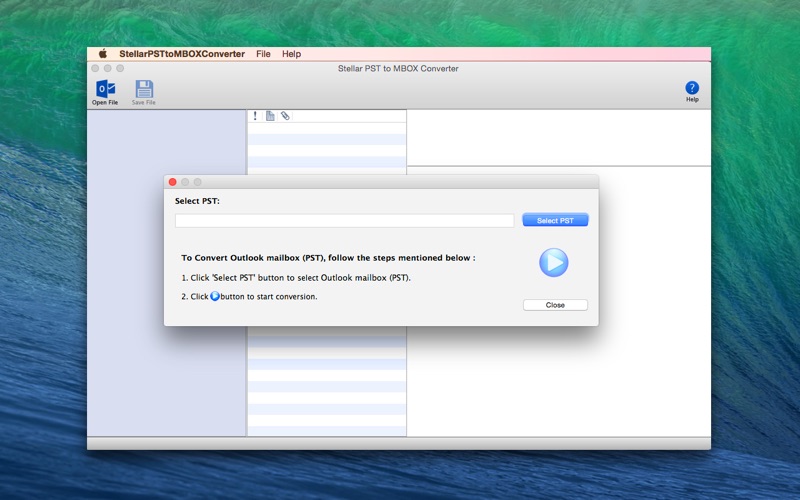Click the Open File Outlook icon
The height and width of the screenshot is (500, 800).
105,89
